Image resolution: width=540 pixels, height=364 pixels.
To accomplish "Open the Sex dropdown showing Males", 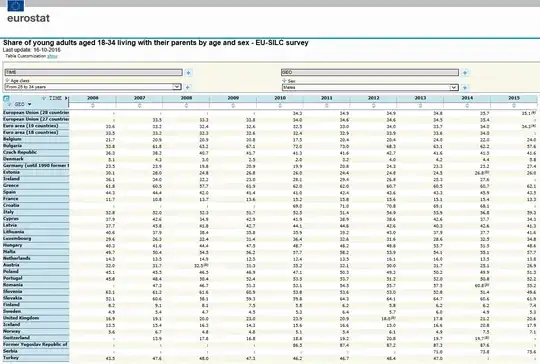I will (x=454, y=87).
